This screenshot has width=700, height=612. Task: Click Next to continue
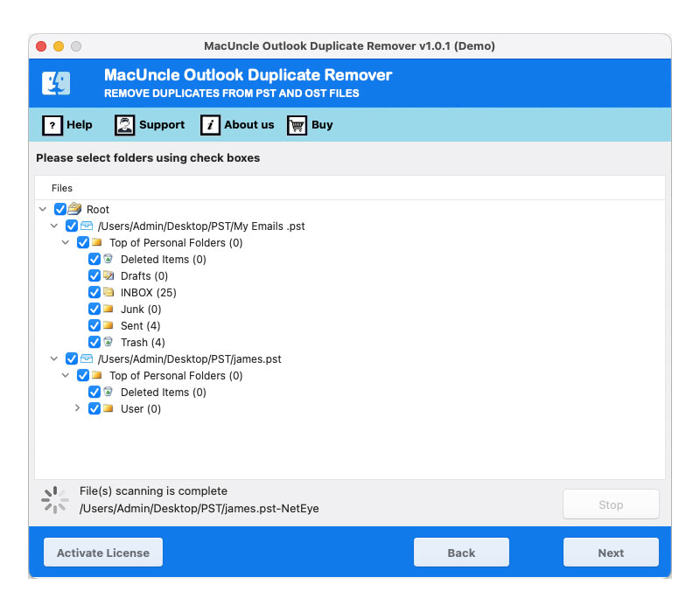coord(611,553)
